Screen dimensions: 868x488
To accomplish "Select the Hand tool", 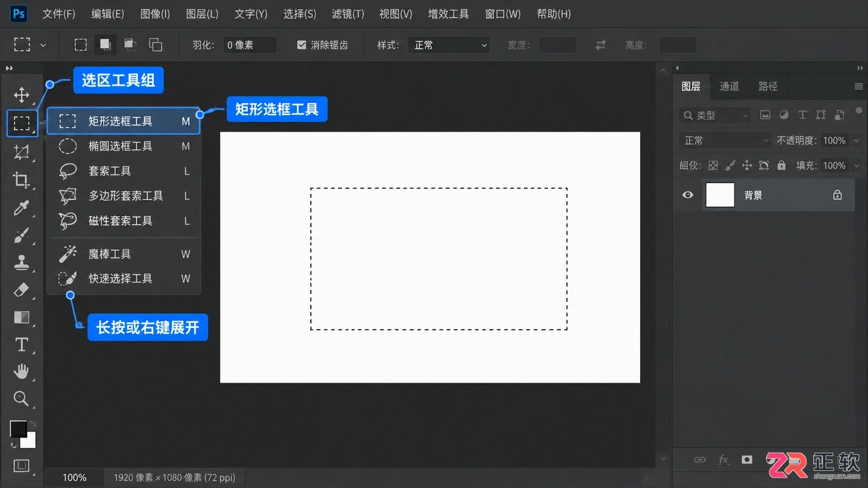I will [22, 371].
